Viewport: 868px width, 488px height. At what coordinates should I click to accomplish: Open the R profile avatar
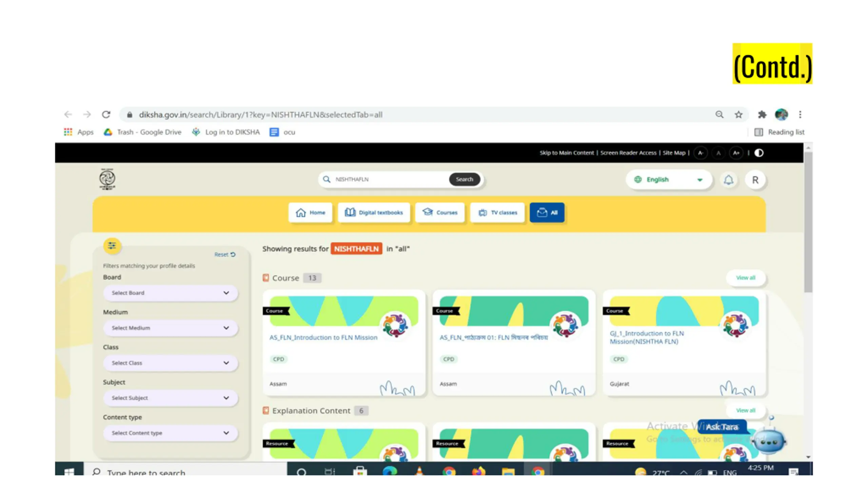(x=755, y=180)
